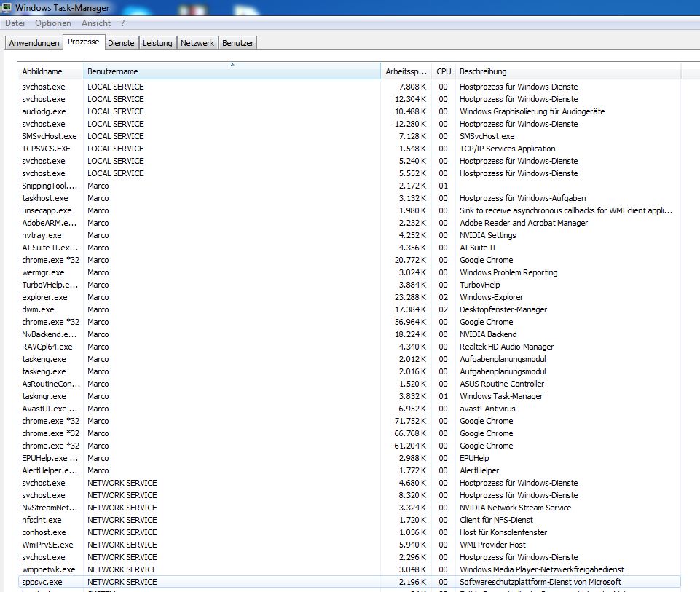This screenshot has width=700, height=592.
Task: Select the TurboVHelp process row
Action: click(x=350, y=285)
